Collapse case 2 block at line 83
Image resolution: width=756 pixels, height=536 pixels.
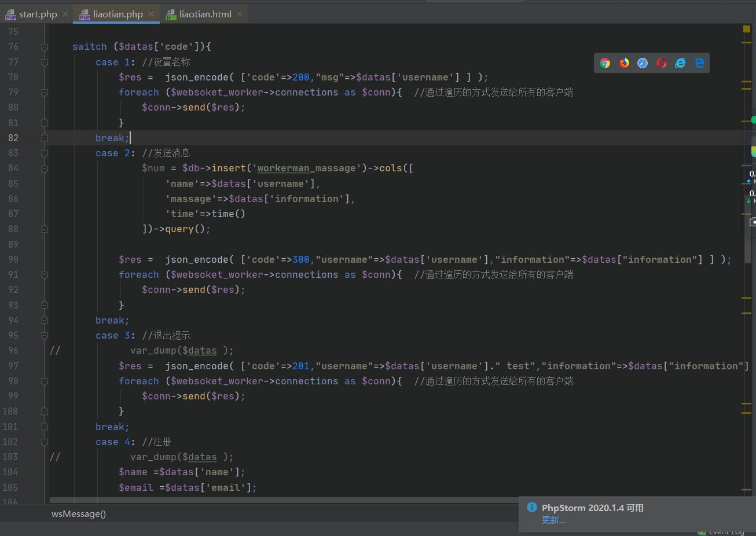pyautogui.click(x=45, y=153)
